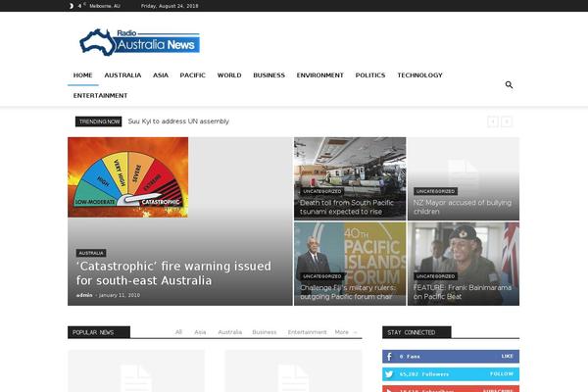This screenshot has width=588, height=392.
Task: Click the moon weather icon
Action: pos(72,6)
